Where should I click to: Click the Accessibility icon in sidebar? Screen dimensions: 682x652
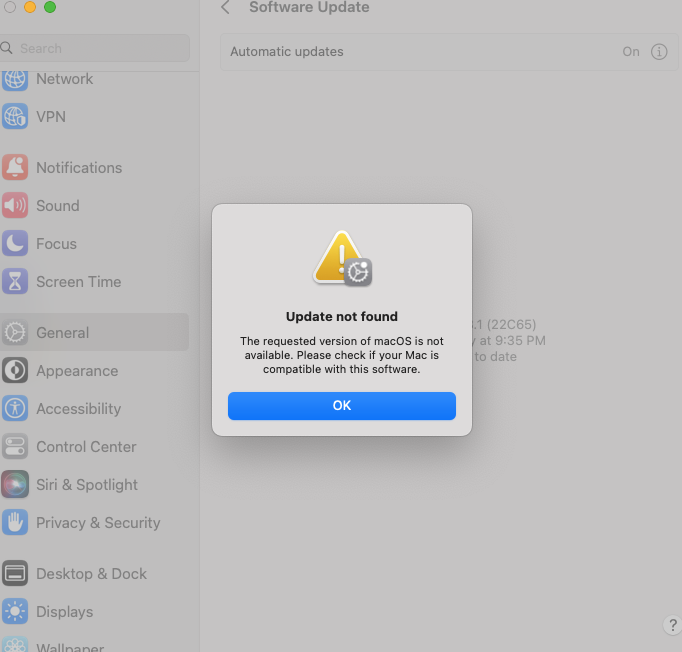pos(15,408)
